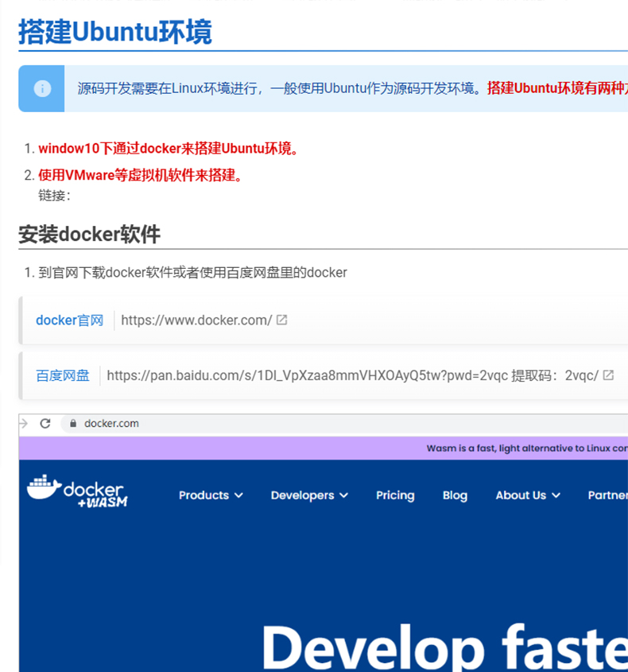Click the forward arrow in the embedded browser

point(24,423)
